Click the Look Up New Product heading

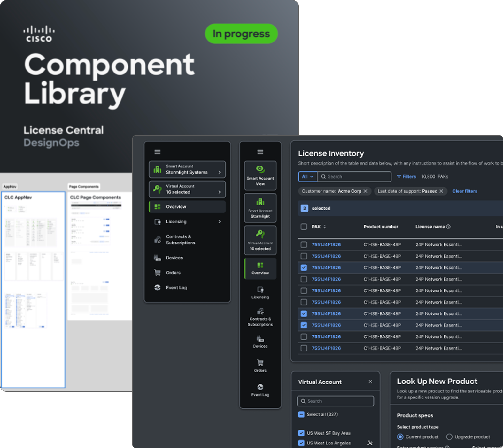[x=437, y=381]
